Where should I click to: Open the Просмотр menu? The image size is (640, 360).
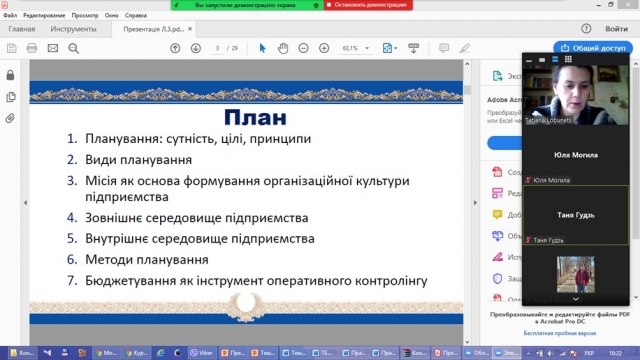coord(85,15)
